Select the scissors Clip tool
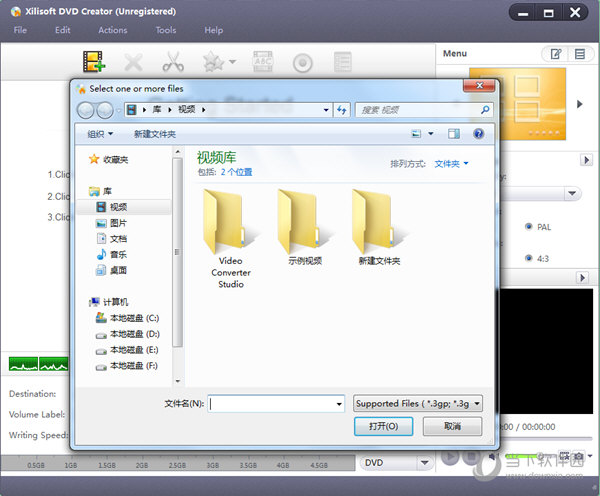This screenshot has width=600, height=496. tap(173, 62)
